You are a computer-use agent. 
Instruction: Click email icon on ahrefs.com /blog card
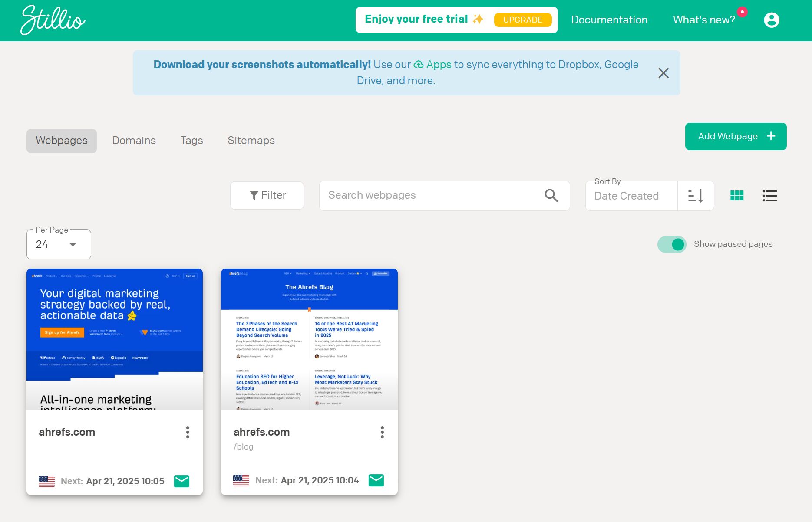376,480
